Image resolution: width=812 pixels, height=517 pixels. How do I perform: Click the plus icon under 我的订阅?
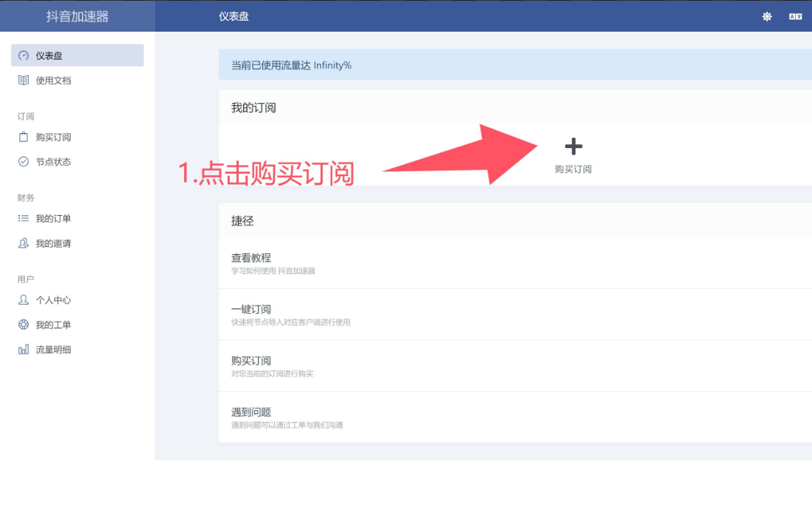click(x=573, y=147)
